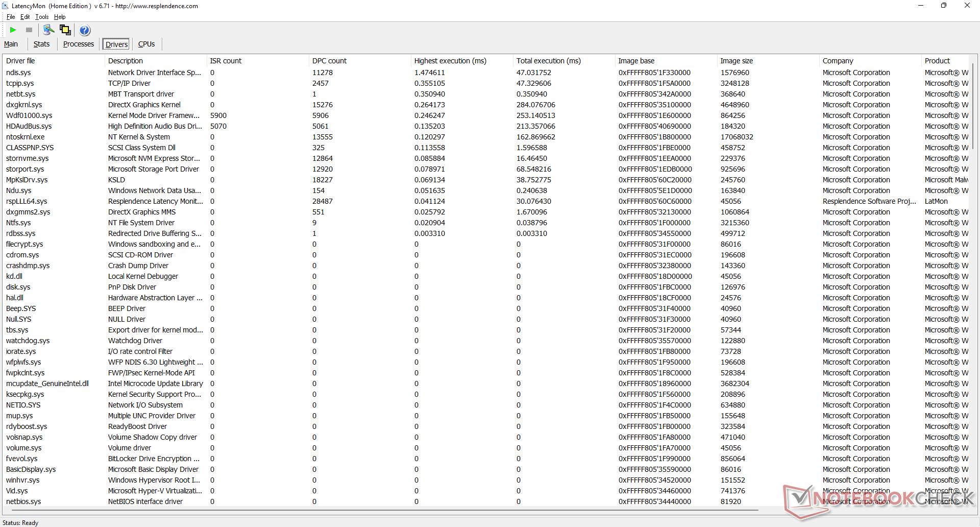Sort by the Image base column header
The height and width of the screenshot is (527, 980).
pyautogui.click(x=666, y=61)
